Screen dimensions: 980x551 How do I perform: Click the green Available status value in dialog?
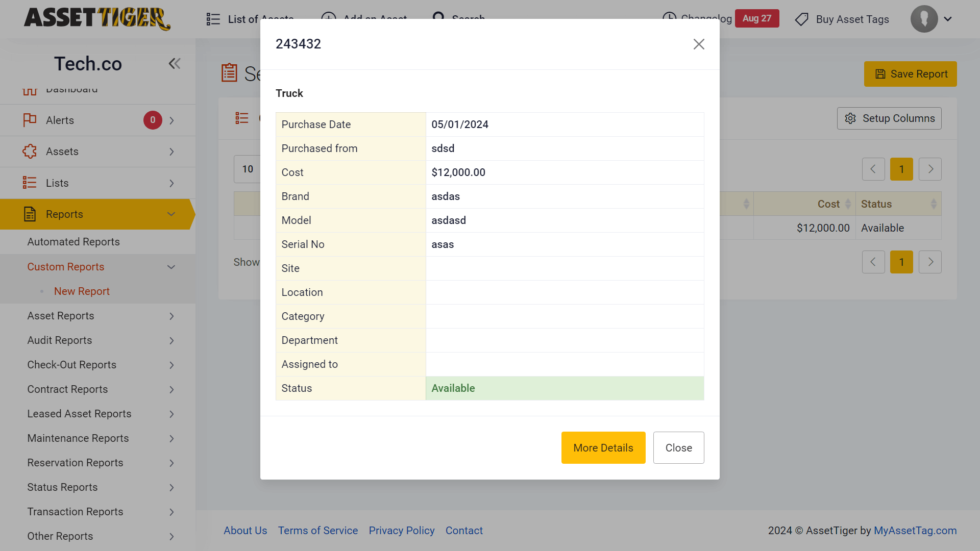[x=453, y=388]
